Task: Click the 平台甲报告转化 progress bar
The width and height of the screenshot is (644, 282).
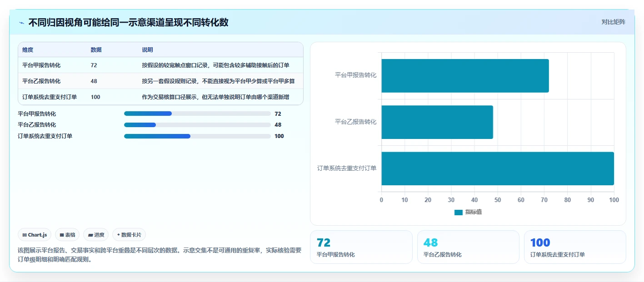Action: [x=197, y=114]
